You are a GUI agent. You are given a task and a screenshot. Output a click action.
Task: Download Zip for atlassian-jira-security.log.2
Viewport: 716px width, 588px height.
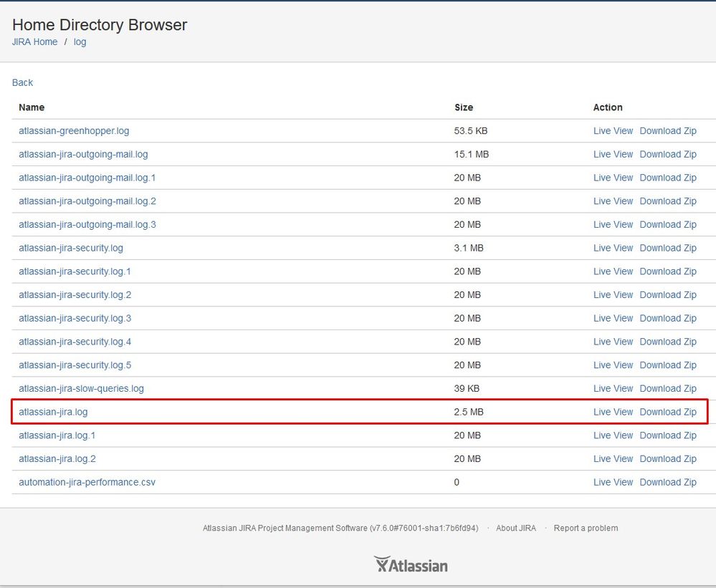[668, 294]
